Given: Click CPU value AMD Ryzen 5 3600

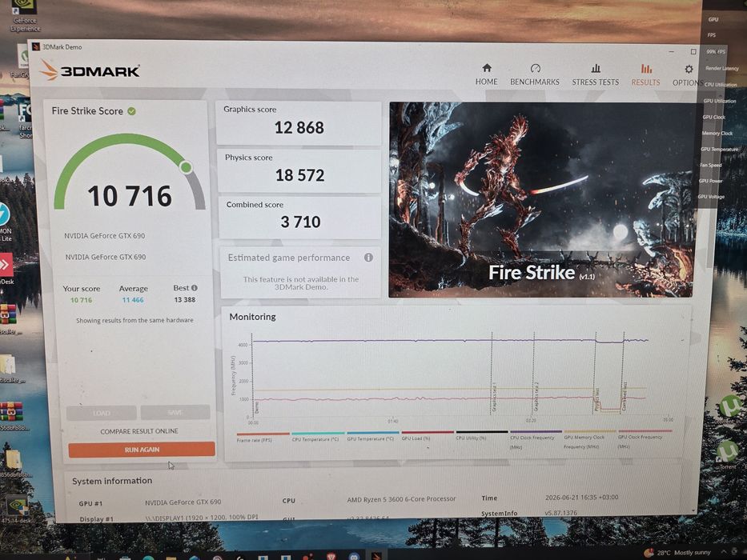Looking at the screenshot, I should pos(401,499).
